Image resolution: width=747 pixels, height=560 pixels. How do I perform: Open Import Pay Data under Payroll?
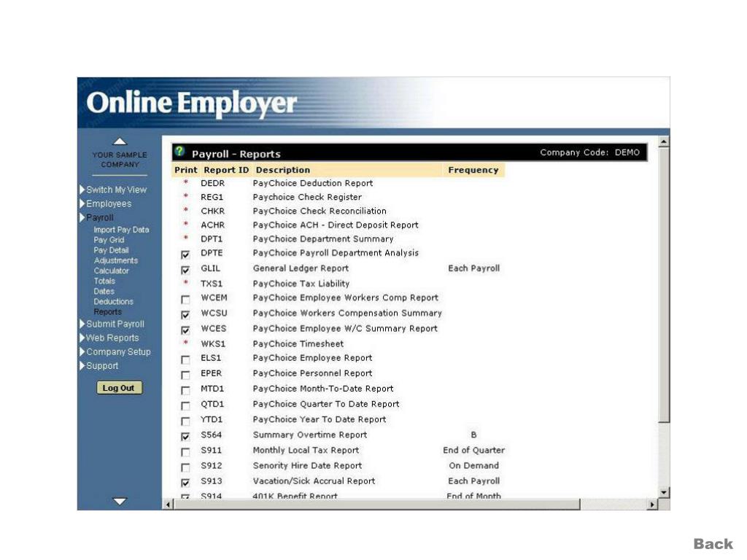(x=122, y=230)
